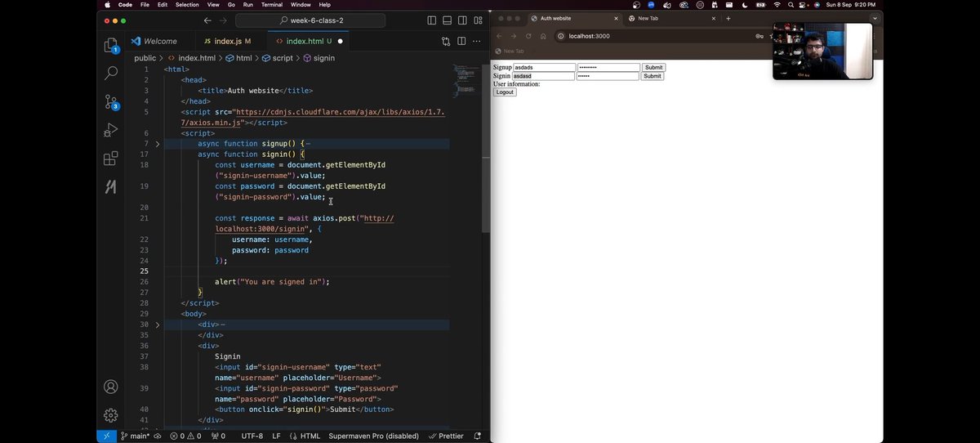Screen dimensions: 980x443
Task: Click the Signup username field containing asdads
Action: click(x=544, y=68)
